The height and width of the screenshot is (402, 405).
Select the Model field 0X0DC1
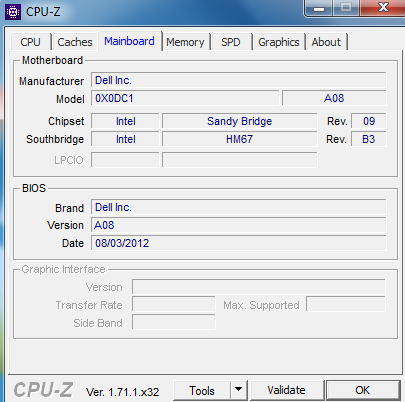click(x=185, y=98)
